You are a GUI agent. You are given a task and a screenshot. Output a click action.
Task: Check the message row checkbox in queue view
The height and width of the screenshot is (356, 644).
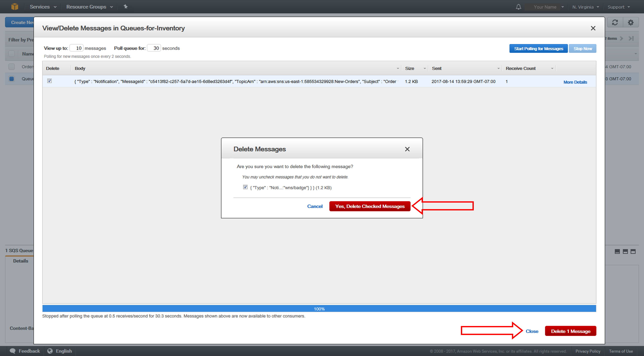50,81
